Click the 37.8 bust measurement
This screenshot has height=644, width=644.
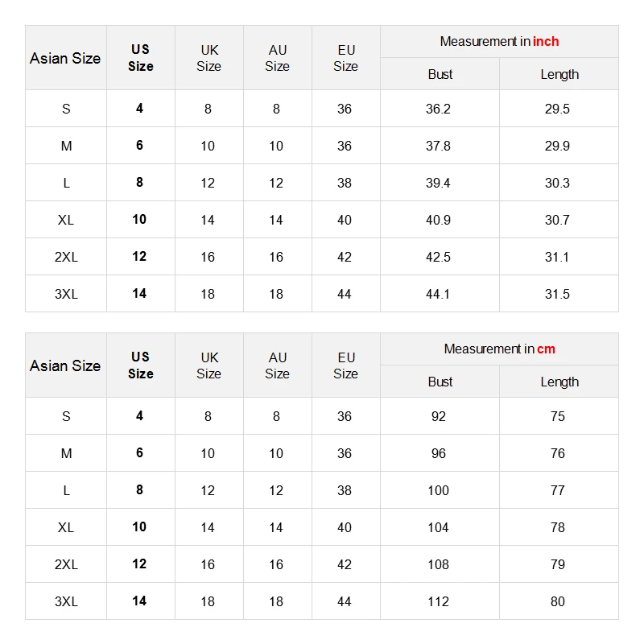pos(438,146)
